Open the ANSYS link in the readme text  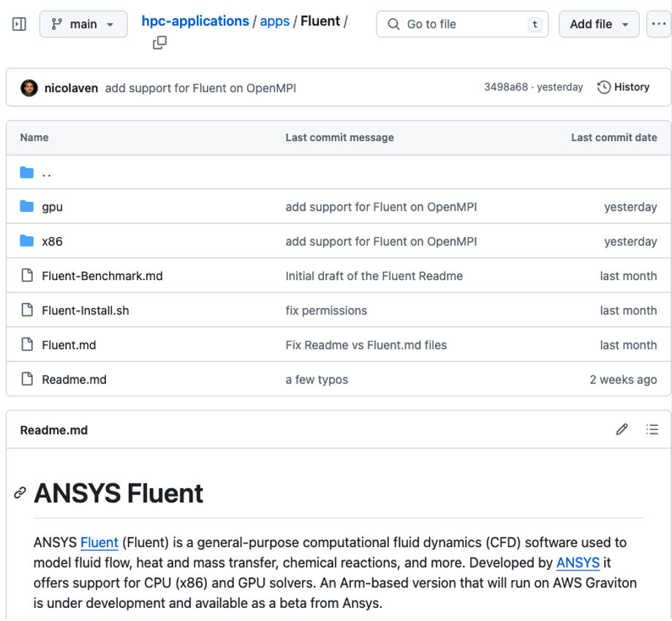pos(577,562)
